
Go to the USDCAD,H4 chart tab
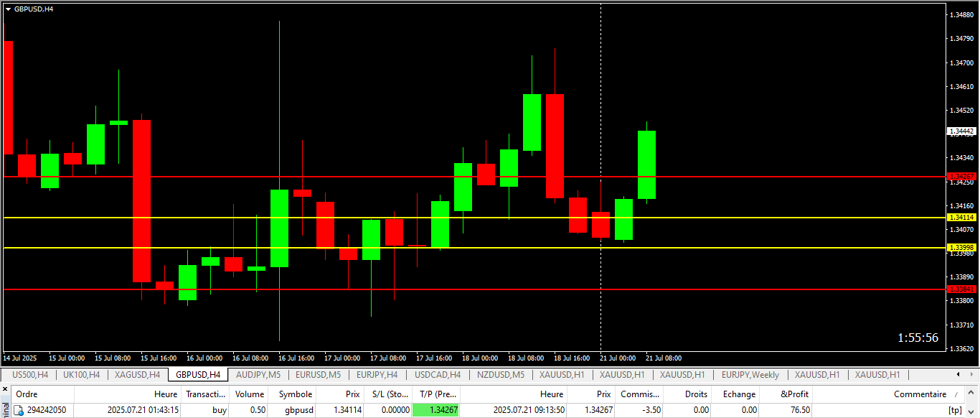coord(437,375)
